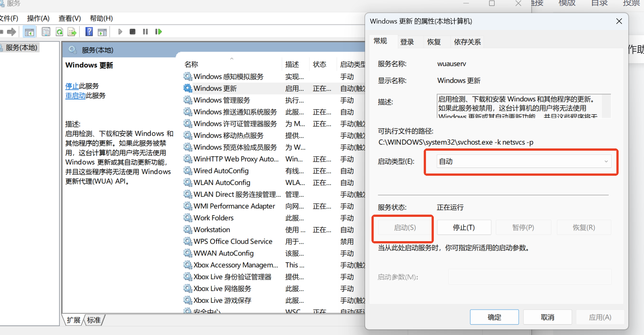Click the 停止 link for this service
Viewport: 644px width, 335px height.
pos(72,86)
